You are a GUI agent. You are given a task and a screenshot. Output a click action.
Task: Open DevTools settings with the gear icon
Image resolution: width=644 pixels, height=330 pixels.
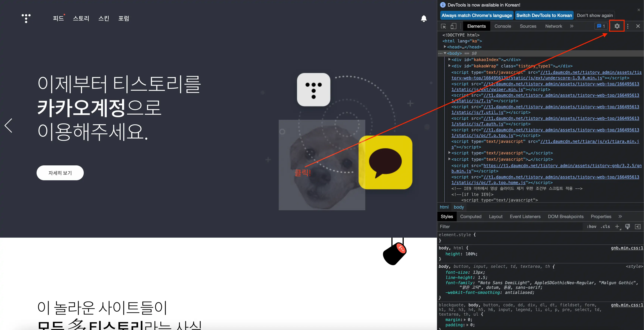(617, 26)
